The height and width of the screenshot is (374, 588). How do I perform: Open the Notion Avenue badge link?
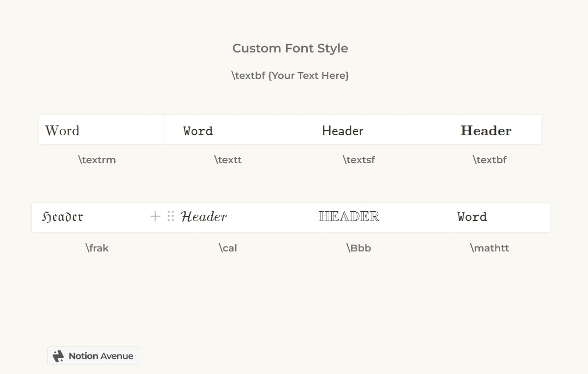point(93,355)
